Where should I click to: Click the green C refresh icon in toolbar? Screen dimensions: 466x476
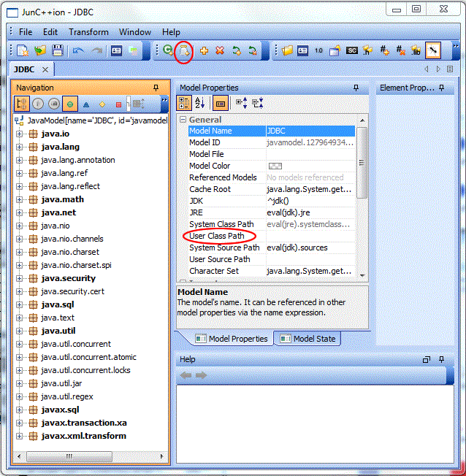click(x=168, y=50)
